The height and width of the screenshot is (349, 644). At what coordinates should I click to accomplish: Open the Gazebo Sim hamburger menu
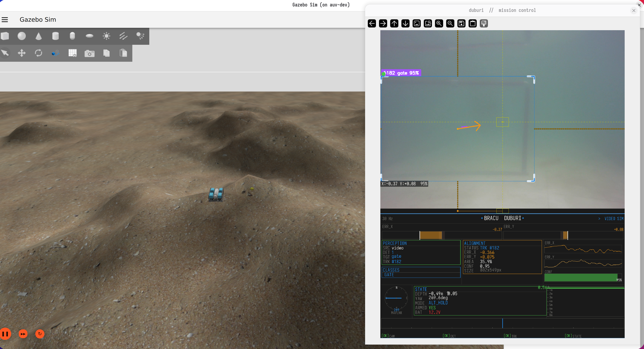5,20
